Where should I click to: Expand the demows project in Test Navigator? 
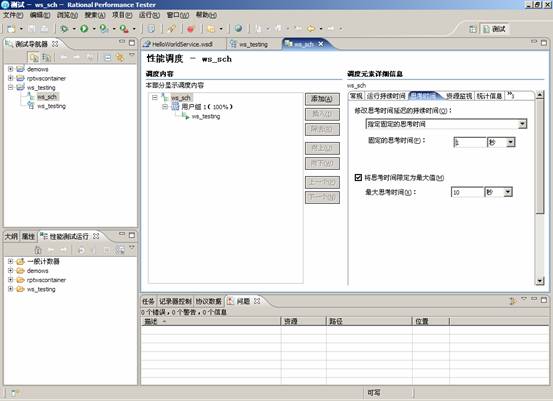11,69
